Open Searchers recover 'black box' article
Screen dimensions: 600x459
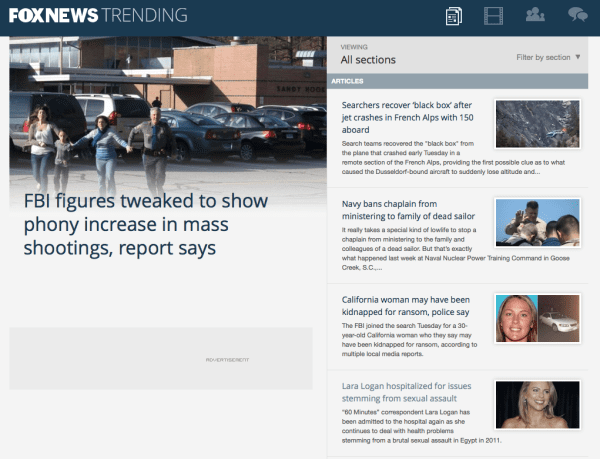408,117
